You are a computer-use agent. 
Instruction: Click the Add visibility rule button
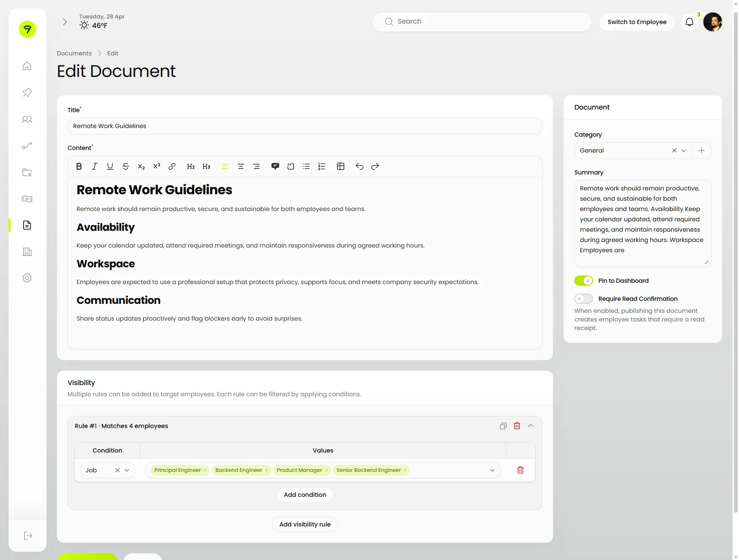(x=305, y=524)
